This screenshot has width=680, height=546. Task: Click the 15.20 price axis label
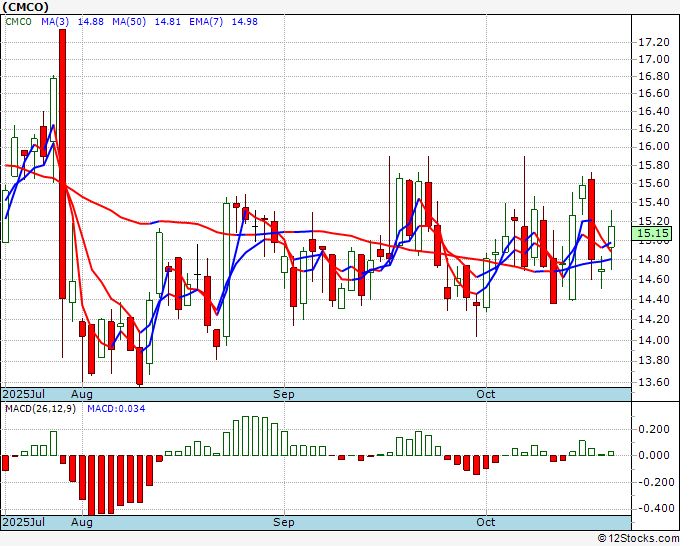[654, 222]
